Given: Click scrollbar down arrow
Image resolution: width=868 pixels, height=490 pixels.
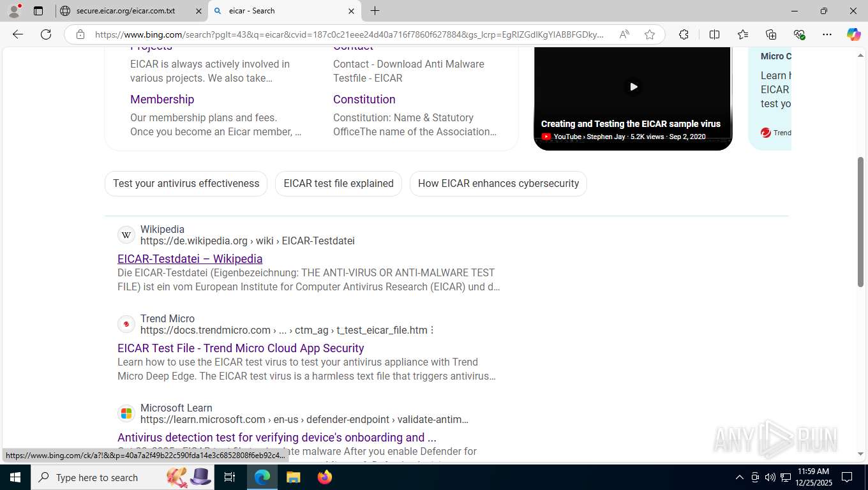Looking at the screenshot, I should coord(860,454).
